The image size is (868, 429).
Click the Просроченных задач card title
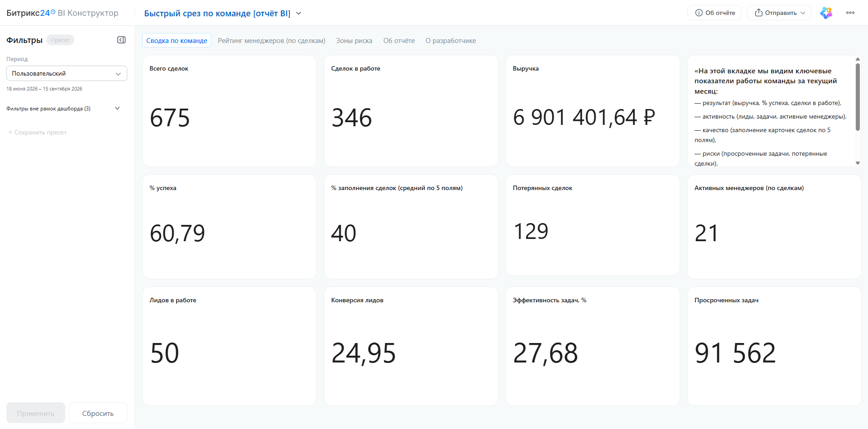(726, 300)
